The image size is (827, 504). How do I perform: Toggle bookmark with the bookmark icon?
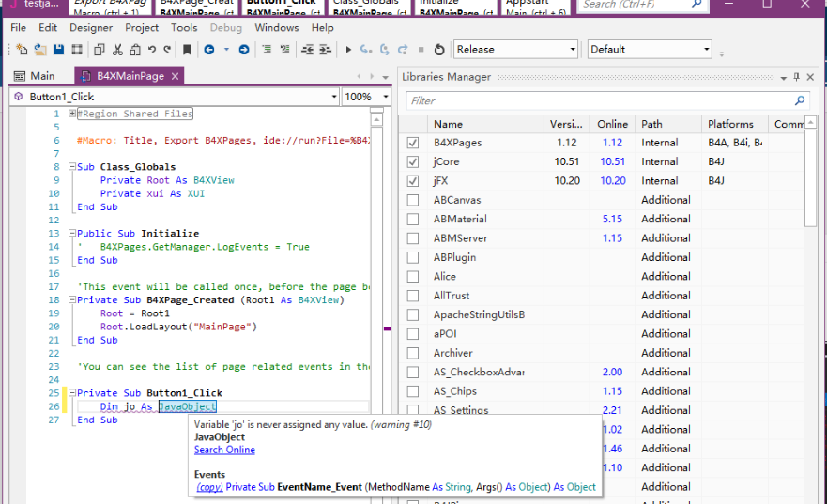(189, 50)
